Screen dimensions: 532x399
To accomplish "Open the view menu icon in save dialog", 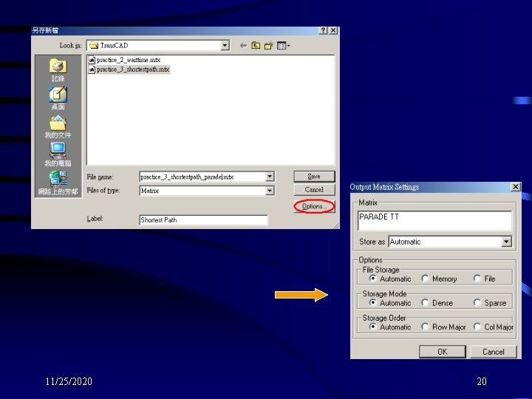I will [283, 46].
